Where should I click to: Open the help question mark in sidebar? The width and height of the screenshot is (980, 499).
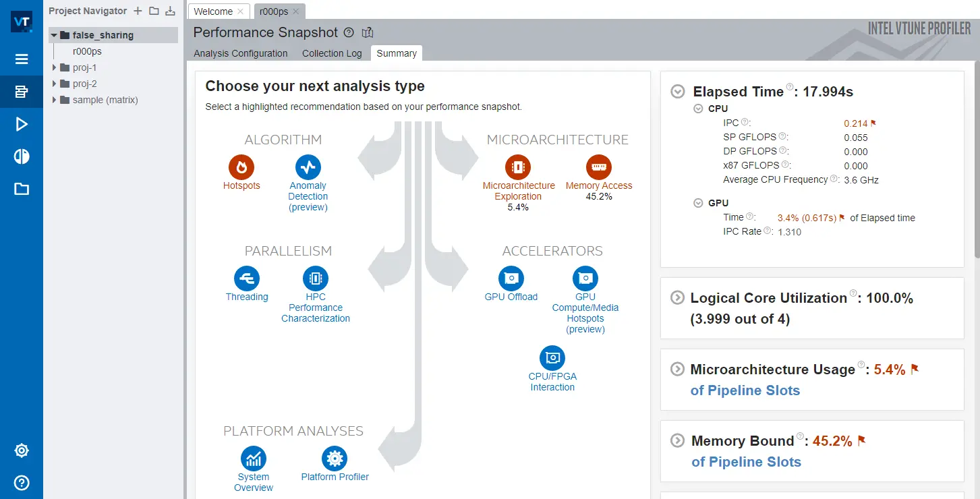[x=22, y=483]
